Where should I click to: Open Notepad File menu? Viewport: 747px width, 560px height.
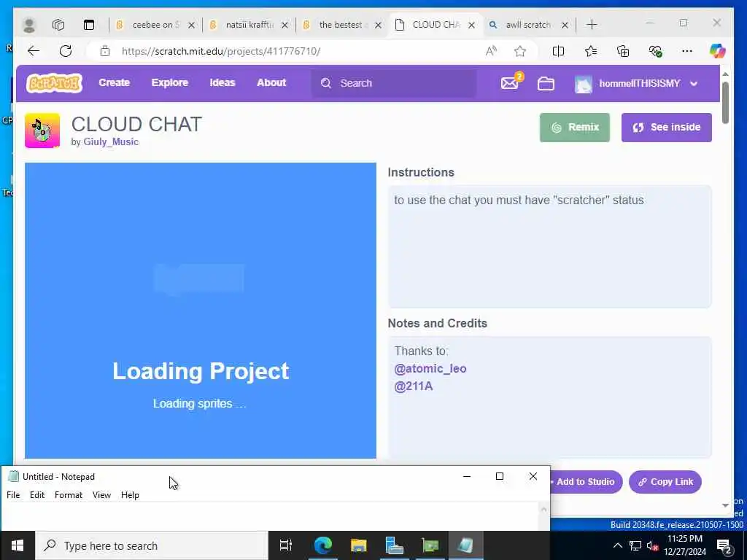(x=13, y=495)
